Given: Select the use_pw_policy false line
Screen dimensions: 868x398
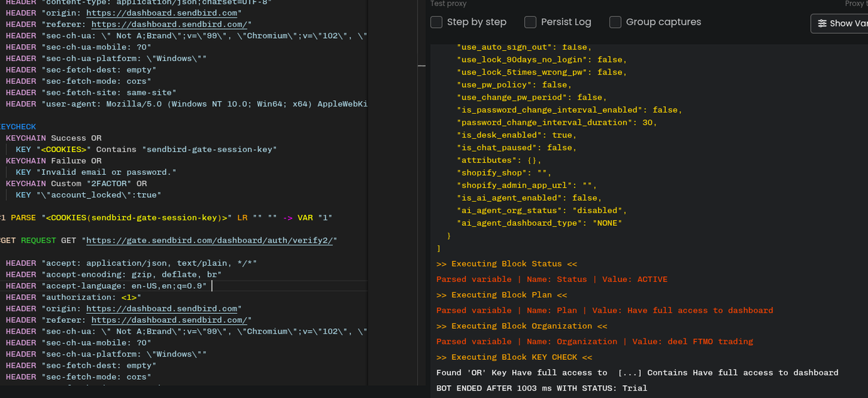Looking at the screenshot, I should pos(514,85).
